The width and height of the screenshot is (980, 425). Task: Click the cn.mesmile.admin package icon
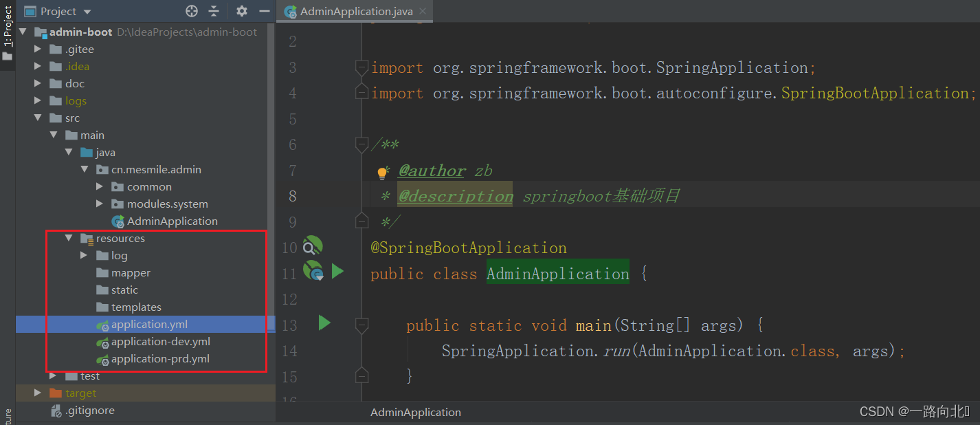point(102,170)
